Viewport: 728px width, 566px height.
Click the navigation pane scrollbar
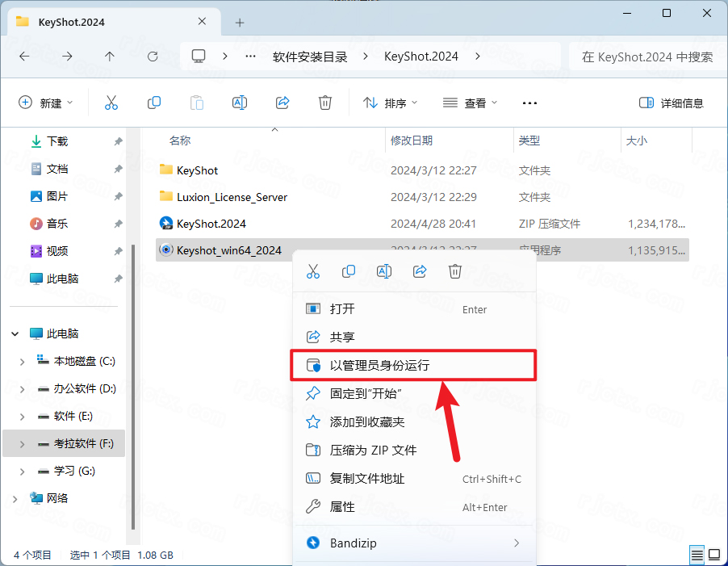coord(133,388)
